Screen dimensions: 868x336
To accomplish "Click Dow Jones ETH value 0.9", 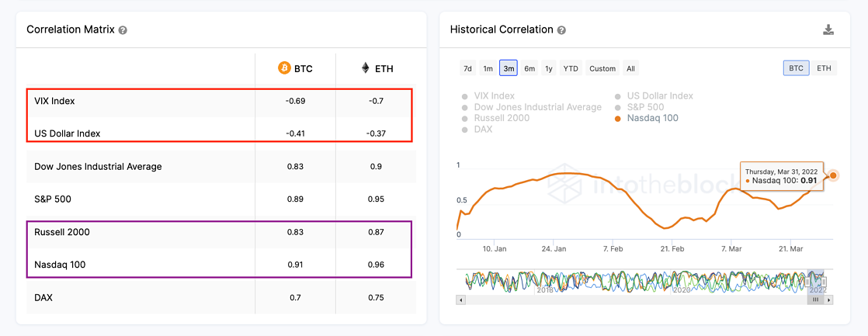I will pyautogui.click(x=377, y=167).
